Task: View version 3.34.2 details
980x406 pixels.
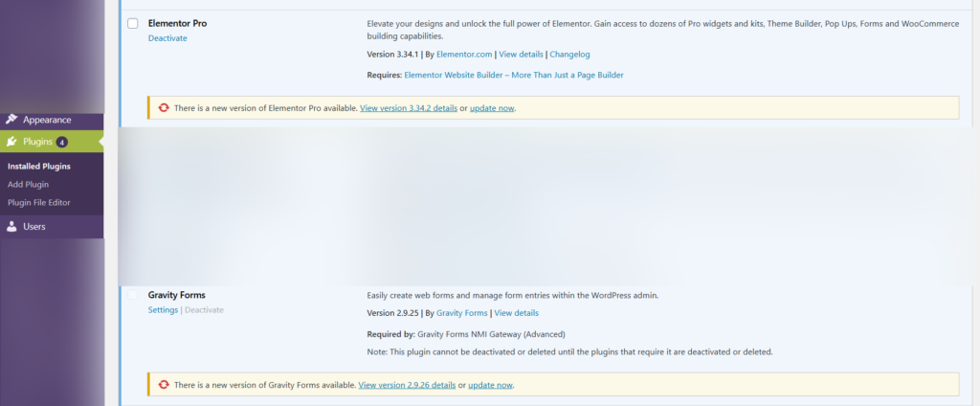Action: (x=409, y=108)
